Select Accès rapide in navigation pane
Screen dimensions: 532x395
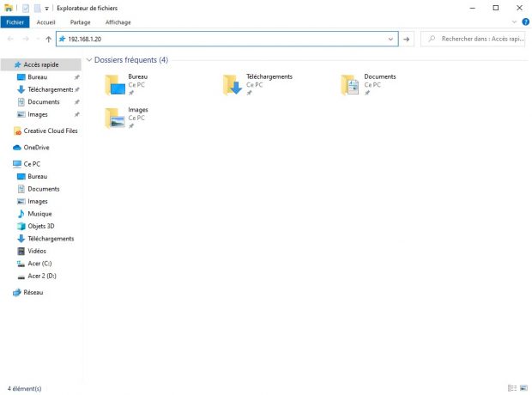point(40,64)
